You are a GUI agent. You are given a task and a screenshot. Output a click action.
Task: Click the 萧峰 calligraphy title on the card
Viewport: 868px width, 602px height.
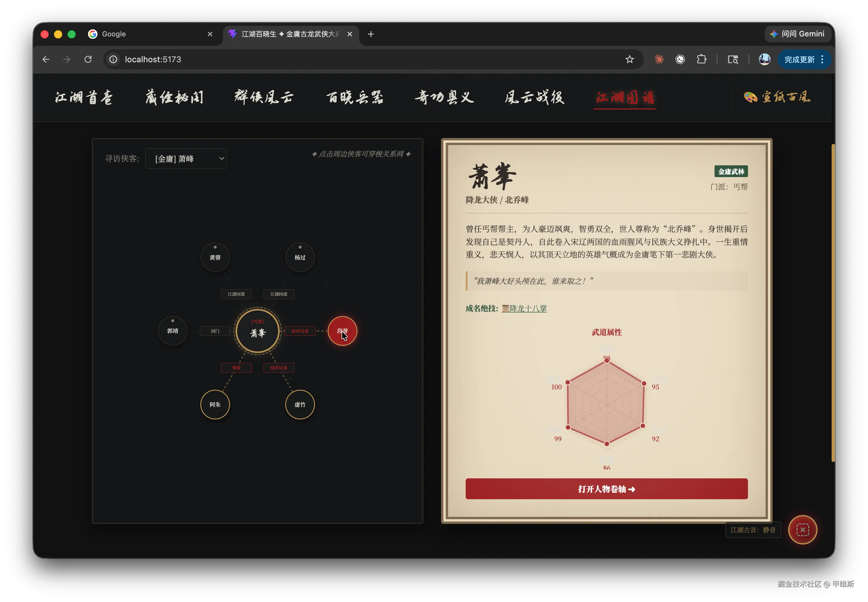(492, 176)
